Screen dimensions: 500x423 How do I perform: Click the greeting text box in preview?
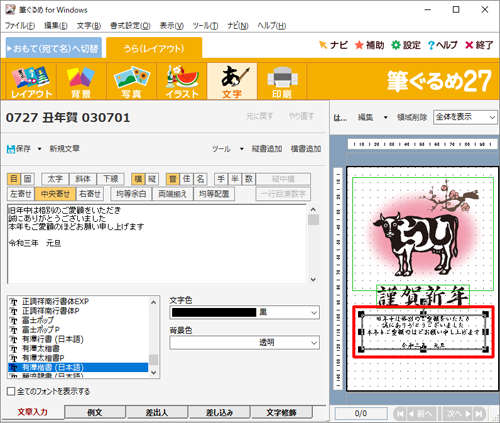(423, 332)
